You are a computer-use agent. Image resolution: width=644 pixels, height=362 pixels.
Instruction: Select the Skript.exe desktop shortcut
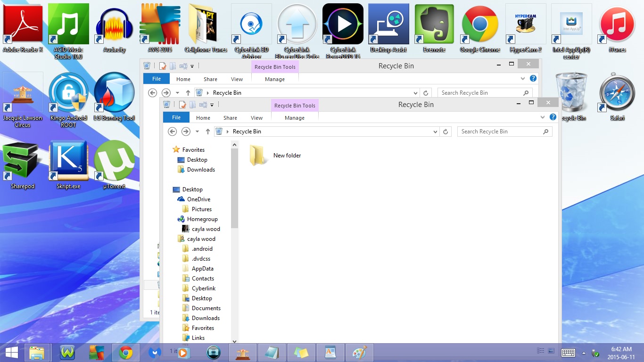pos(68,165)
